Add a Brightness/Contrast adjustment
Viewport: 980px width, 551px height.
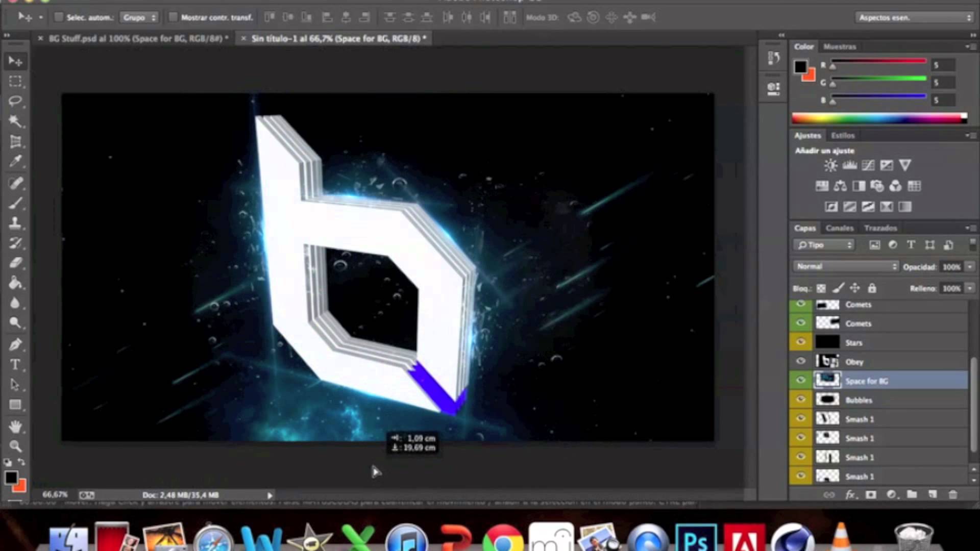(830, 165)
